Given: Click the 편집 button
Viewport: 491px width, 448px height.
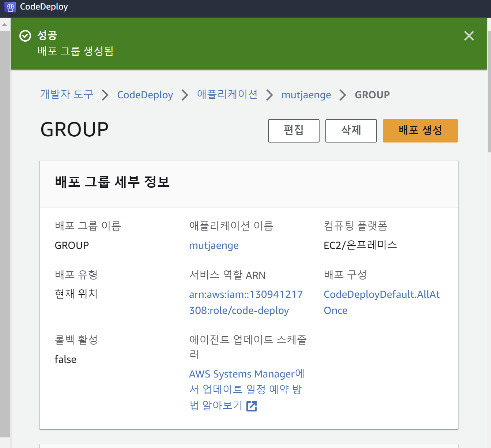Looking at the screenshot, I should click(x=294, y=130).
